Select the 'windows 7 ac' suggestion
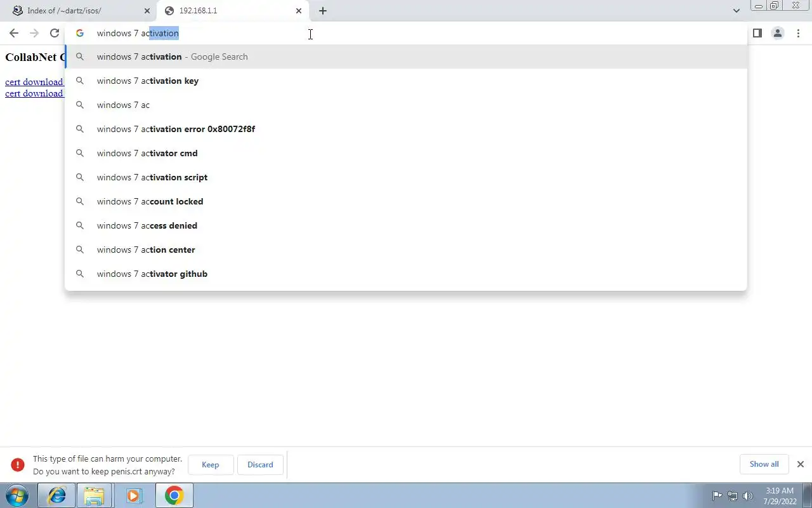Image resolution: width=812 pixels, height=508 pixels. point(406,105)
